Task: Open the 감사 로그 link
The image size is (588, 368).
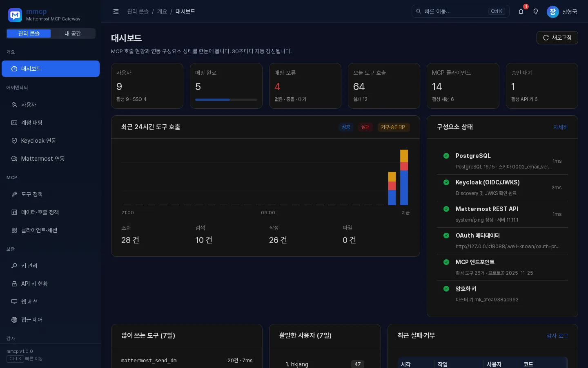Action: 557,336
